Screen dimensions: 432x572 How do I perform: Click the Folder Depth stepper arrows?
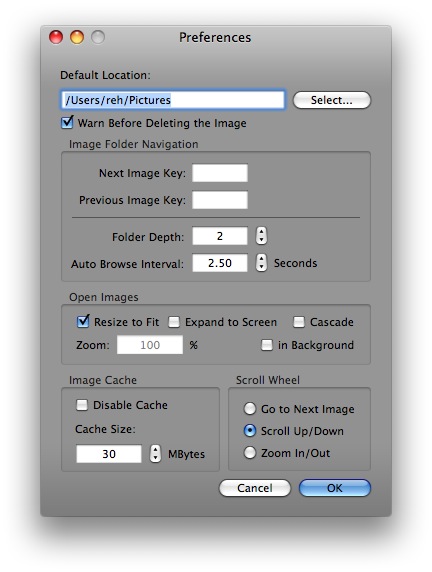tap(261, 236)
